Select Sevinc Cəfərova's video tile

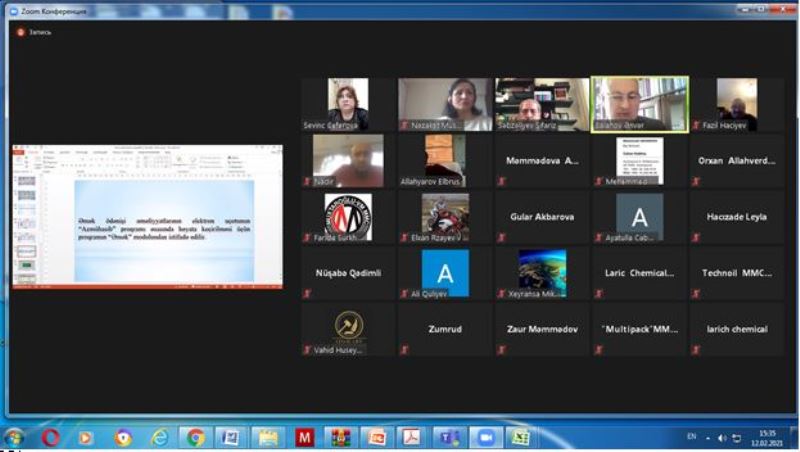[348, 104]
